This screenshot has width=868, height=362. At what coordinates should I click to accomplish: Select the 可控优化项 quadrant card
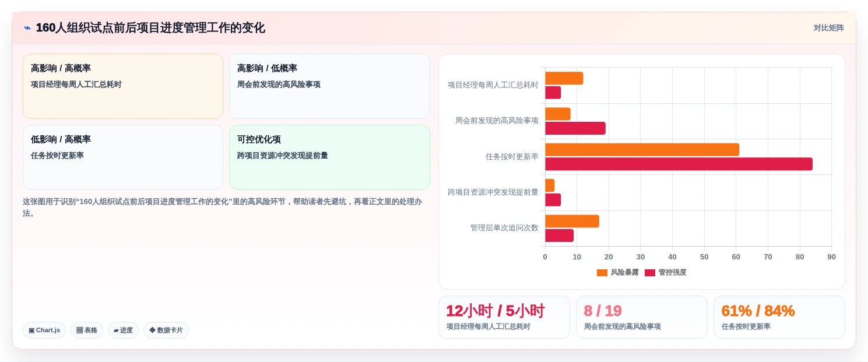(329, 157)
